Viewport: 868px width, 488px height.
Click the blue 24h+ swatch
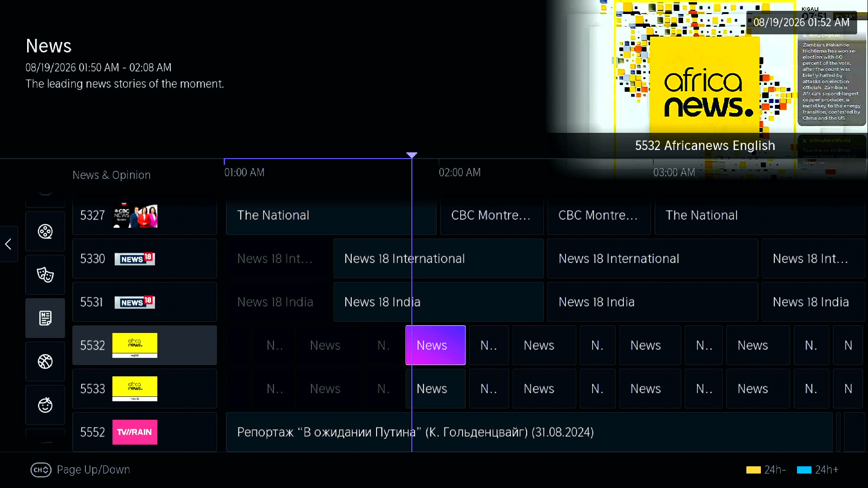804,470
